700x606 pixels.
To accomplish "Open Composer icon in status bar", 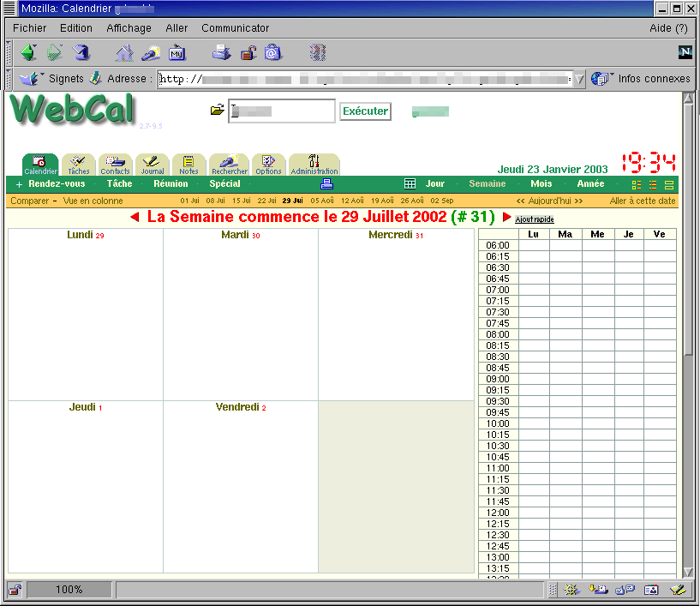I will click(x=678, y=590).
